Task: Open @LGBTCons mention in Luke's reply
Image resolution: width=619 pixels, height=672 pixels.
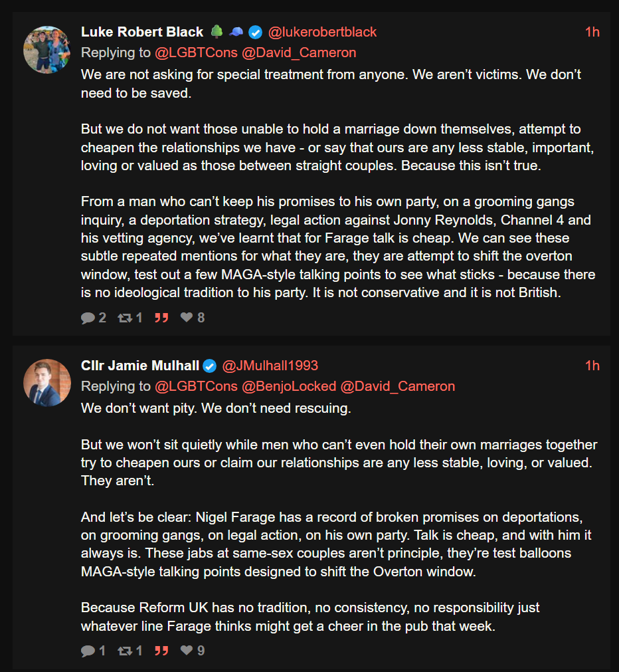Action: 196,53
